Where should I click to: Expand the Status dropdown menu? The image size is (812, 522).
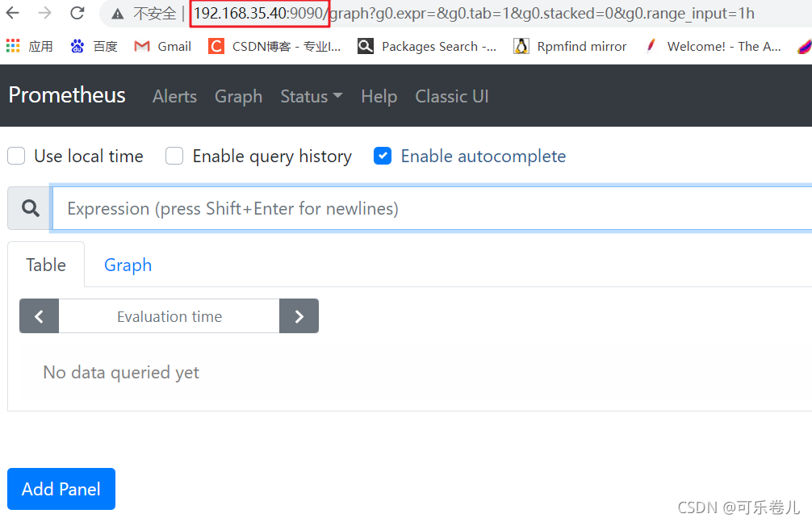tap(312, 96)
